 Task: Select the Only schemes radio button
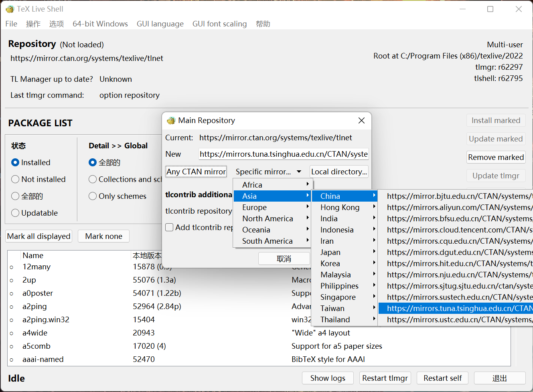point(93,196)
